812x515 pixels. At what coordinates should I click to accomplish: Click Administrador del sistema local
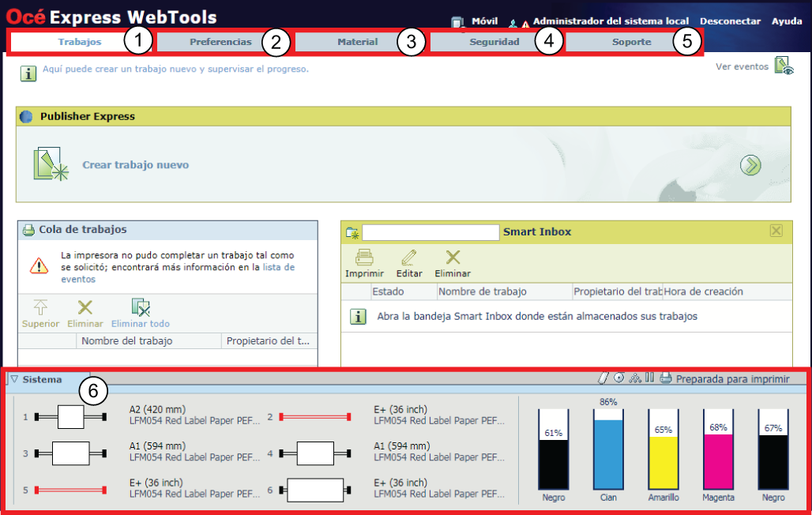point(611,21)
